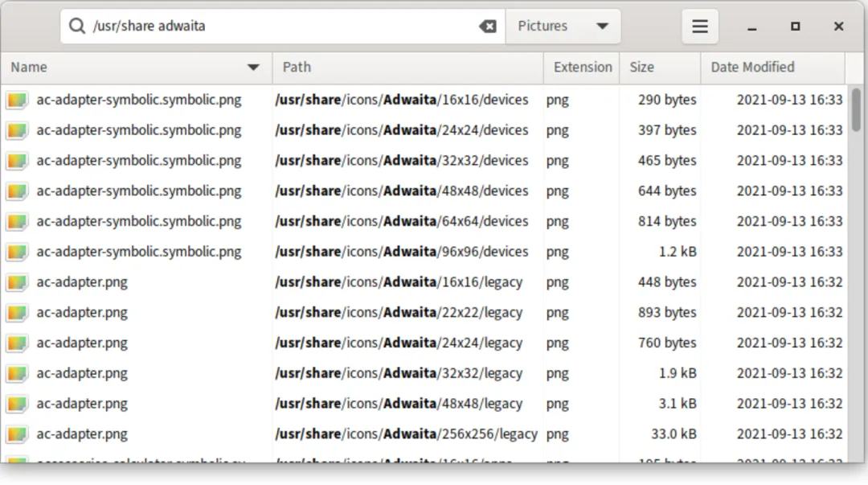Click path /usr/share/icons/Adwaita/48x48/devices
Image resolution: width=868 pixels, height=485 pixels.
[402, 191]
